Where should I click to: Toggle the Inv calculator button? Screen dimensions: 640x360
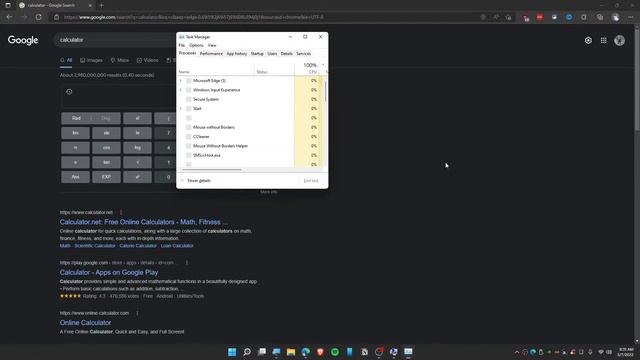76,133
